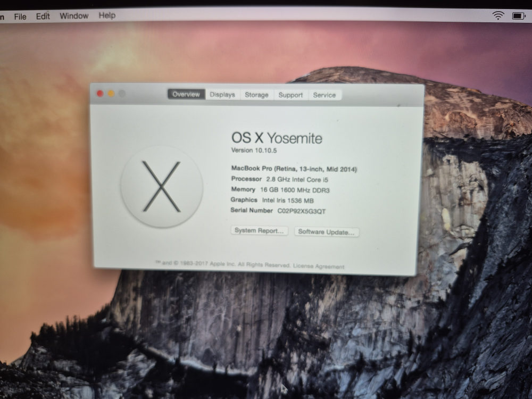This screenshot has height=399, width=532.
Task: Click the OS X Yosemite logo
Action: tap(162, 186)
